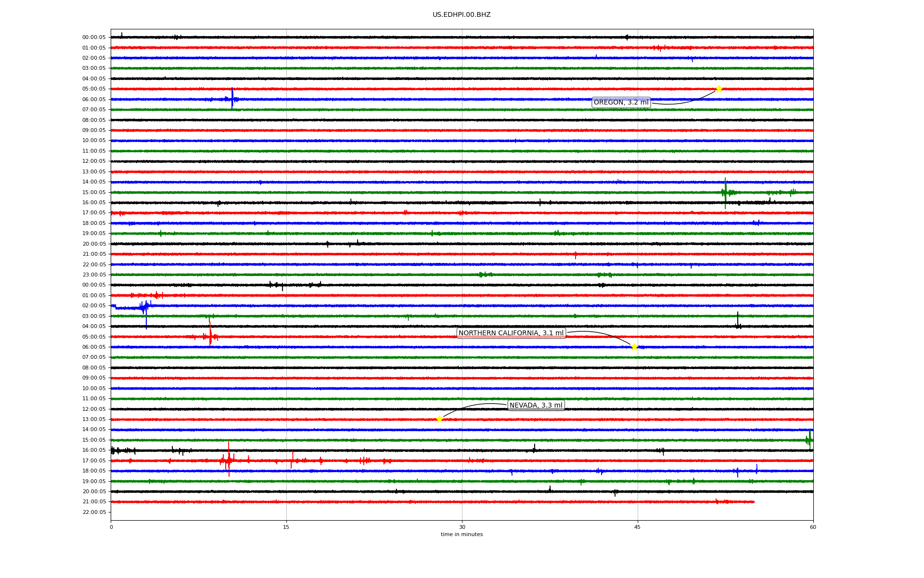Click the 15 minute x-axis tick label
Image resolution: width=924 pixels, height=578 pixels.
tap(286, 527)
